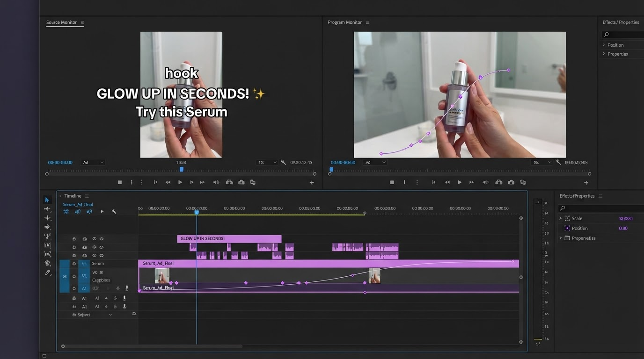Screen dimensions: 644x359
Task: Click rewind in the Source Monitor
Action: pyautogui.click(x=168, y=182)
